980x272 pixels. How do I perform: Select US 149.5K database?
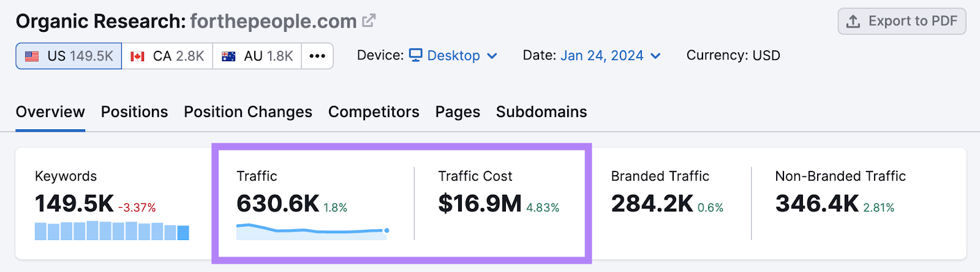point(69,56)
